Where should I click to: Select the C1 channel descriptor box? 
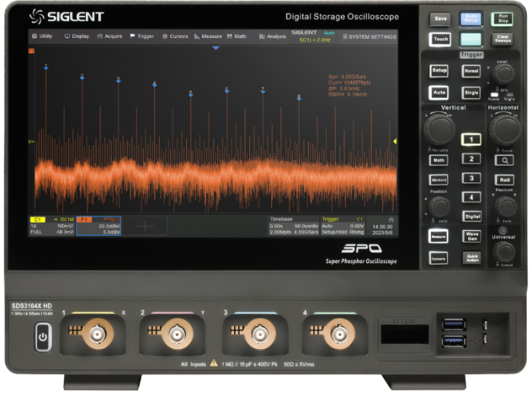52,226
